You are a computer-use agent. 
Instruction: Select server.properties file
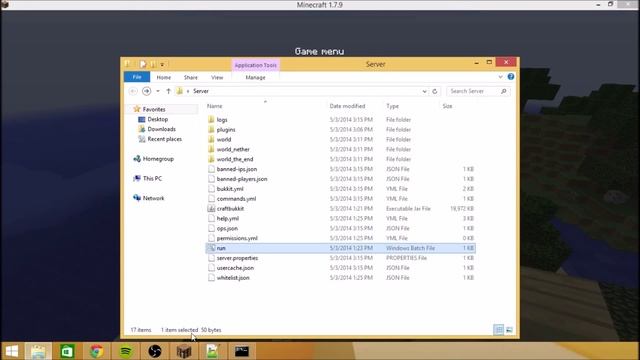tap(237, 258)
